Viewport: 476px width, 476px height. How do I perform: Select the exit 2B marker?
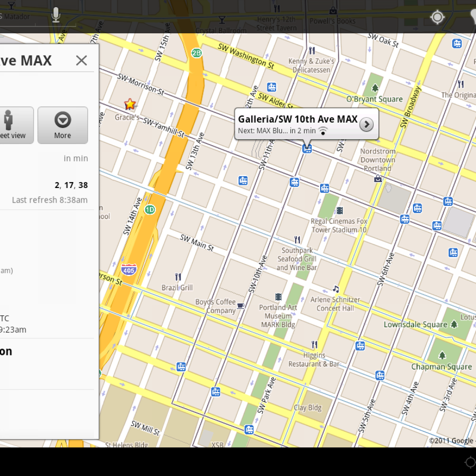[196, 53]
